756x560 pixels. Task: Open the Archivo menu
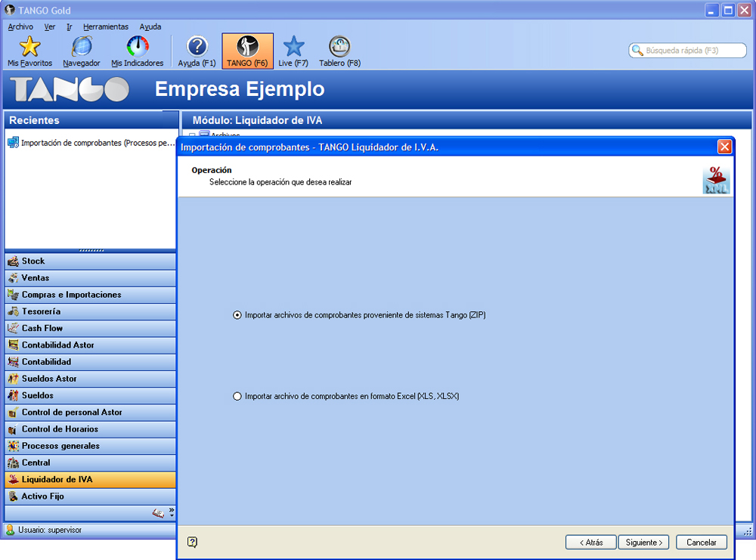pos(20,27)
